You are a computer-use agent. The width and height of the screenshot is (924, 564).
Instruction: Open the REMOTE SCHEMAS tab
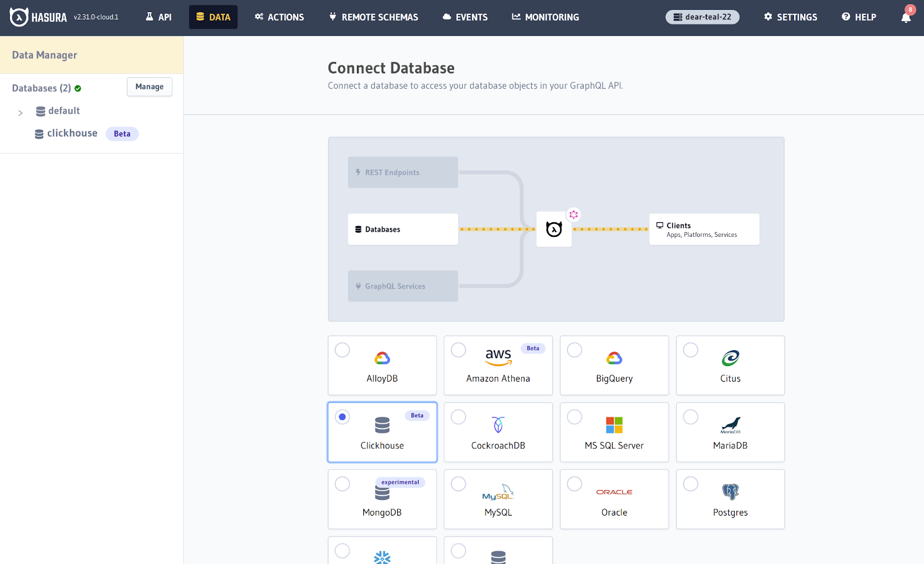coord(374,17)
